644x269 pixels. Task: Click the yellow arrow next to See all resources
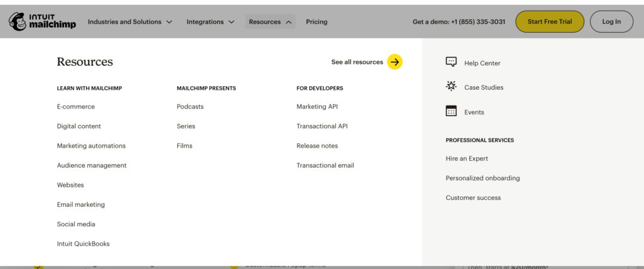395,62
